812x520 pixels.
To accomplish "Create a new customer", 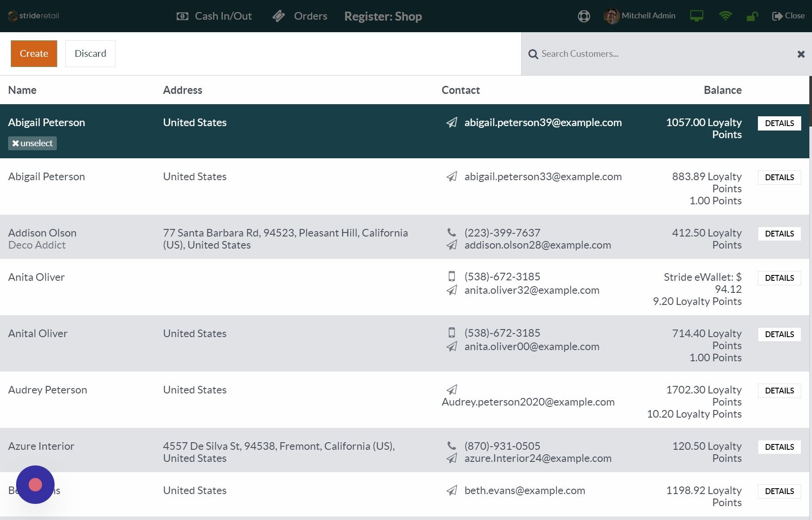I will (34, 53).
